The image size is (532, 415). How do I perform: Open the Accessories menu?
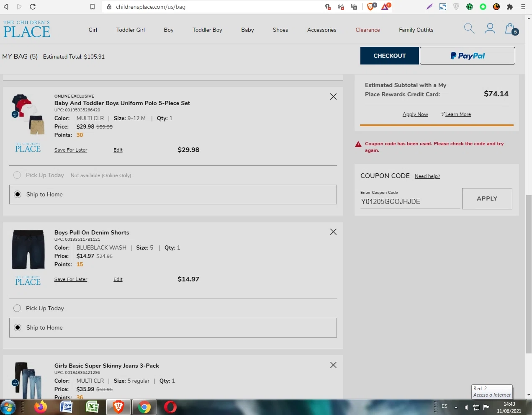point(322,30)
